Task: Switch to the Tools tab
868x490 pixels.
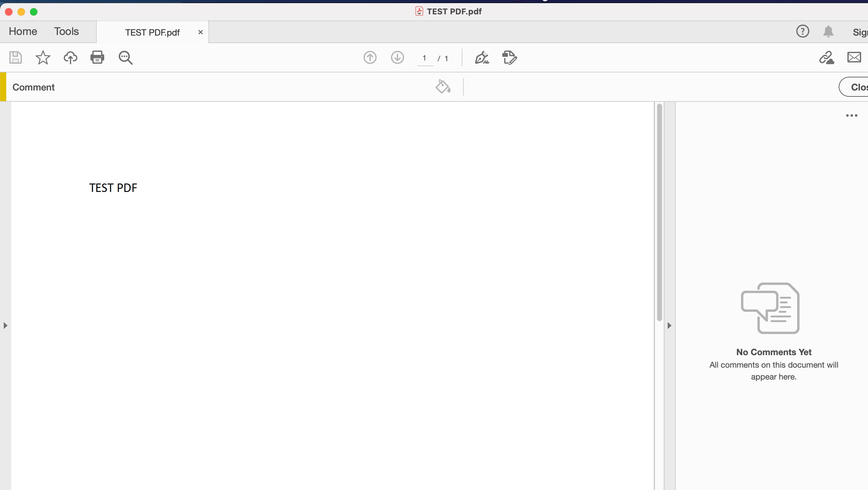Action: point(66,31)
